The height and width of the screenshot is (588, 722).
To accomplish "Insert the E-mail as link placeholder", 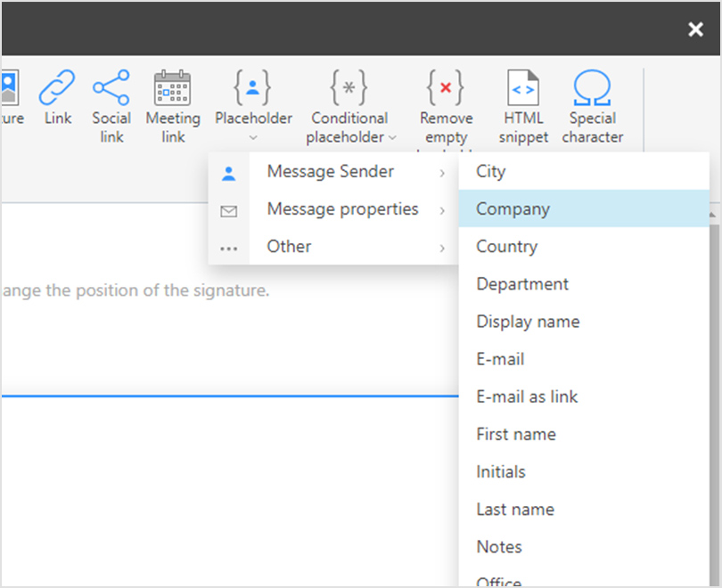I will pyautogui.click(x=527, y=396).
